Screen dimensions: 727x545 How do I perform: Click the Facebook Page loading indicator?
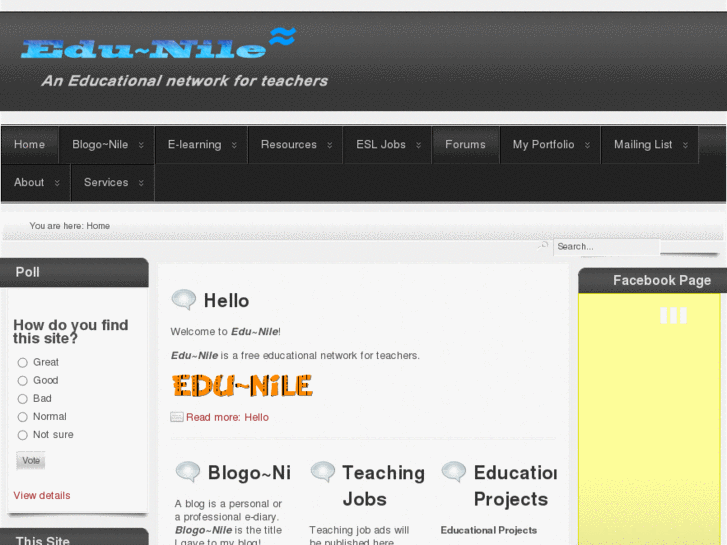[x=673, y=315]
